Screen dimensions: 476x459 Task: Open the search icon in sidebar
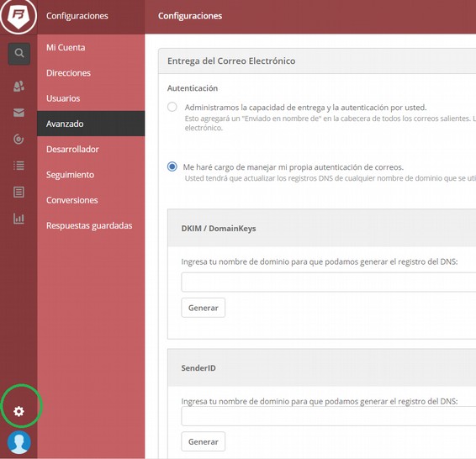[19, 54]
